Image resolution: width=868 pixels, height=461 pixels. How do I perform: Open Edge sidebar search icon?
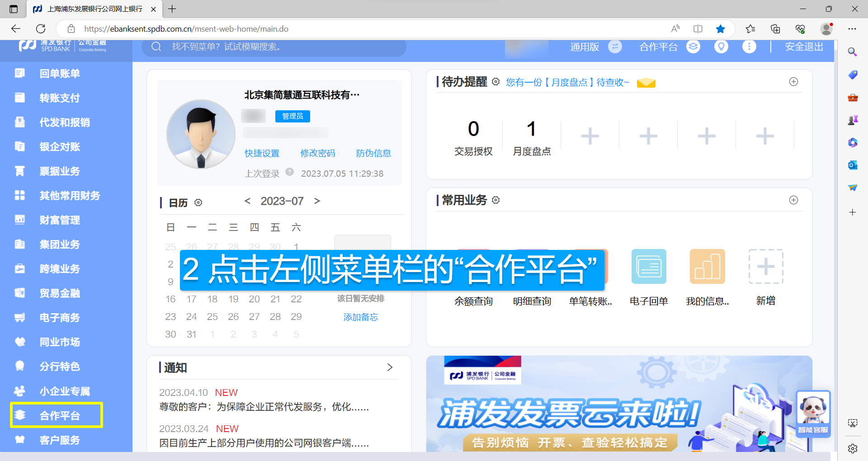click(853, 52)
